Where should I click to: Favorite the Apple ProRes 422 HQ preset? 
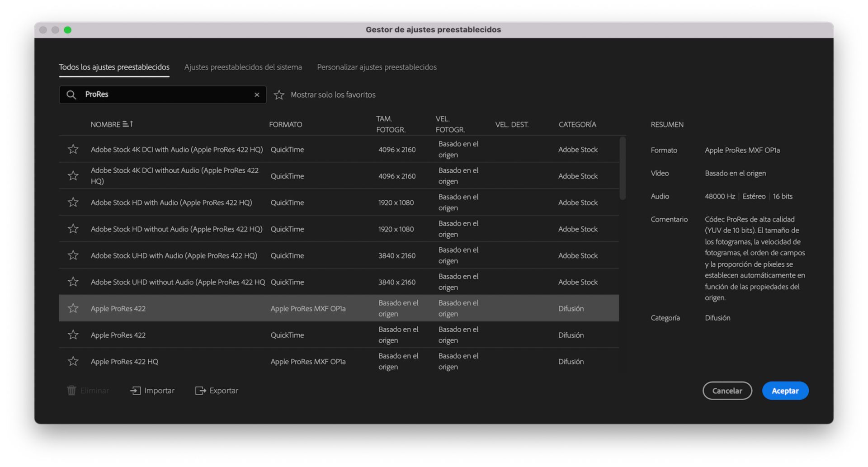coord(73,361)
